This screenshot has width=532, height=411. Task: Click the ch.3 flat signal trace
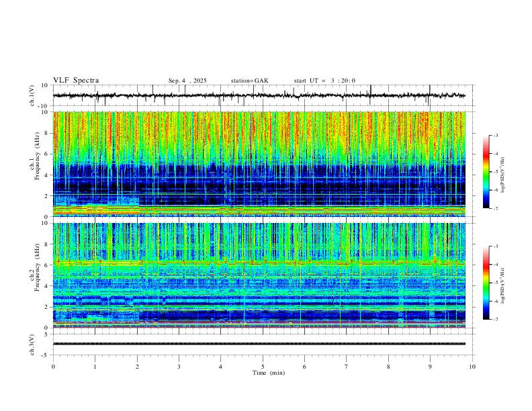pyautogui.click(x=259, y=344)
